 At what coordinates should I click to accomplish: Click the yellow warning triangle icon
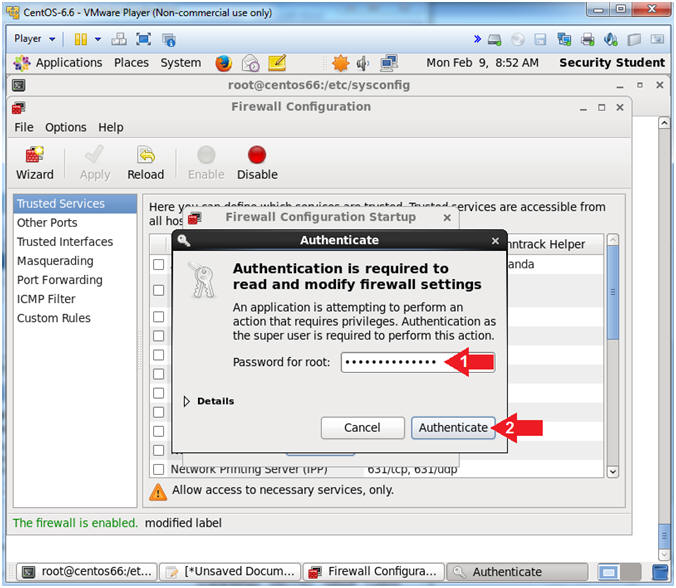click(x=158, y=492)
